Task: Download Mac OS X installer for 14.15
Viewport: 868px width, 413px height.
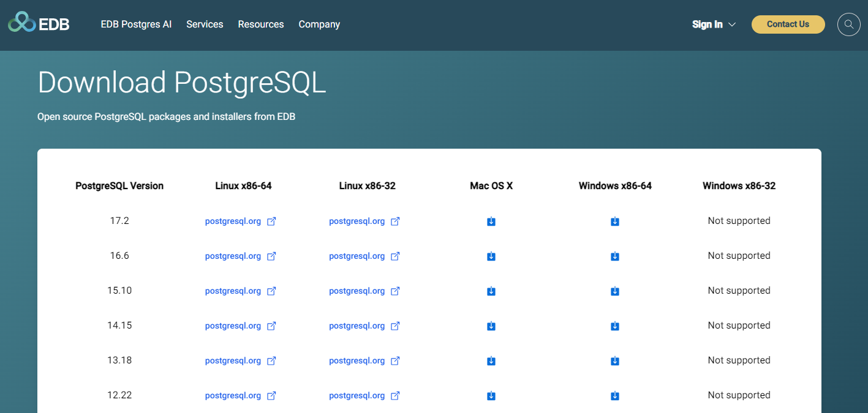Action: pos(491,326)
